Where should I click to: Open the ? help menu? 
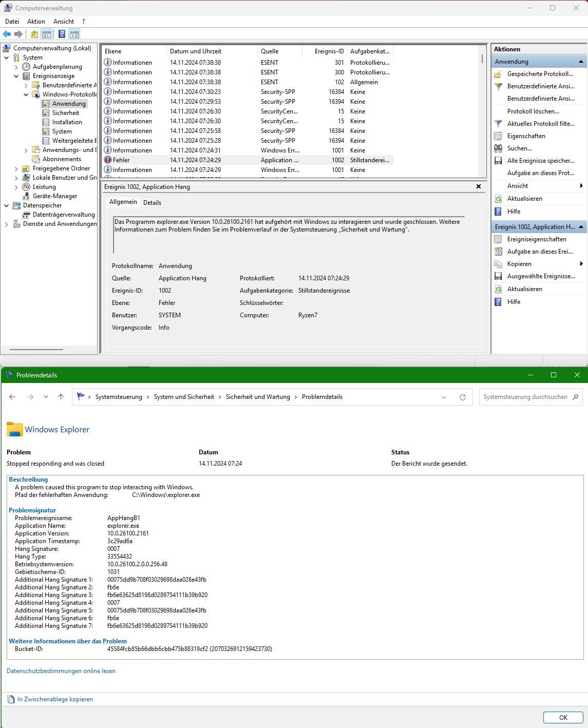83,22
